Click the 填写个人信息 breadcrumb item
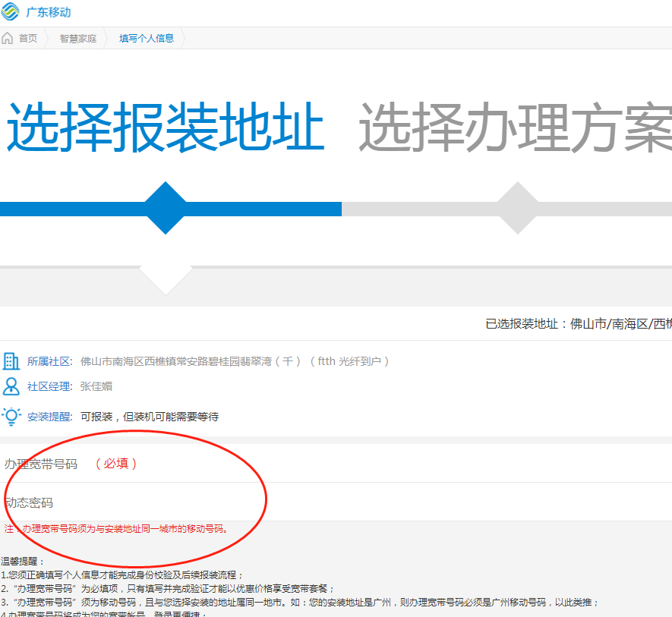 [x=147, y=38]
